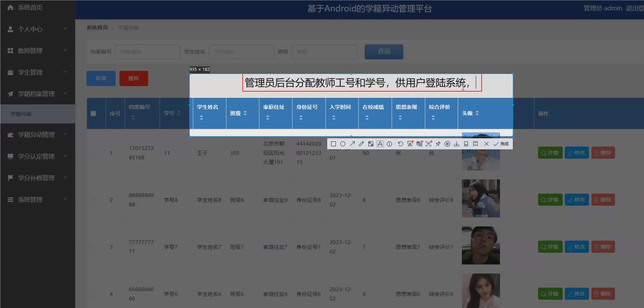Undo the last annotation
The width and height of the screenshot is (644, 308).
click(401, 144)
